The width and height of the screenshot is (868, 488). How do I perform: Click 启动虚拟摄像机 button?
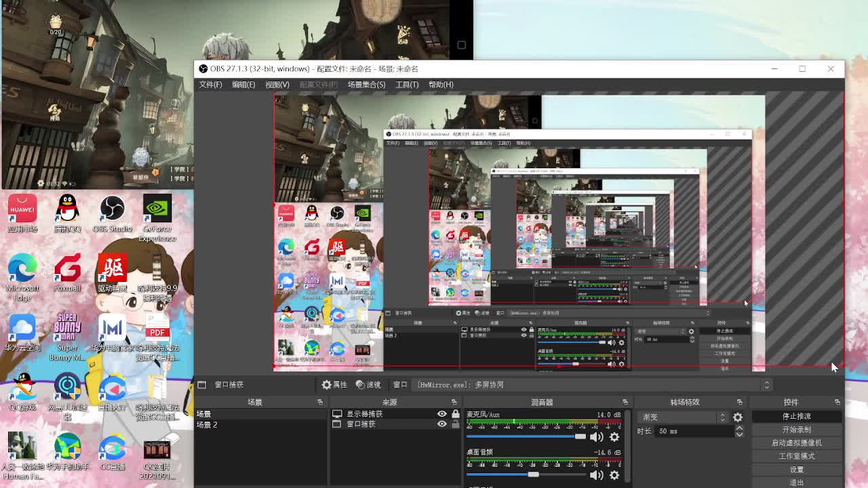pyautogui.click(x=797, y=443)
